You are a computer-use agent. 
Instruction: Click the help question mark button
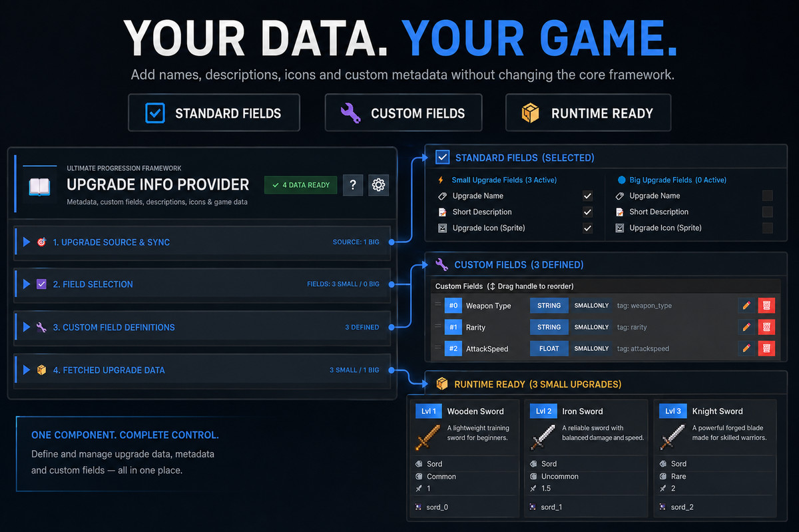pos(353,184)
